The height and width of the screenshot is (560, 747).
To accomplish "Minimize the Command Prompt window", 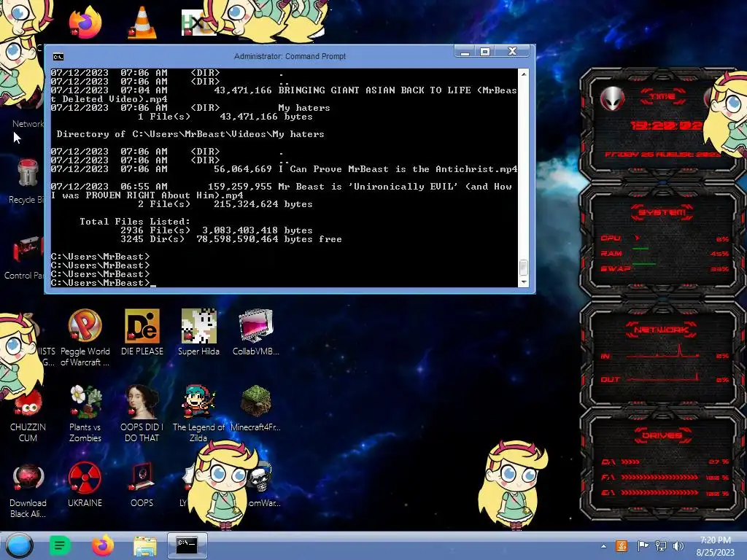I will pos(465,52).
